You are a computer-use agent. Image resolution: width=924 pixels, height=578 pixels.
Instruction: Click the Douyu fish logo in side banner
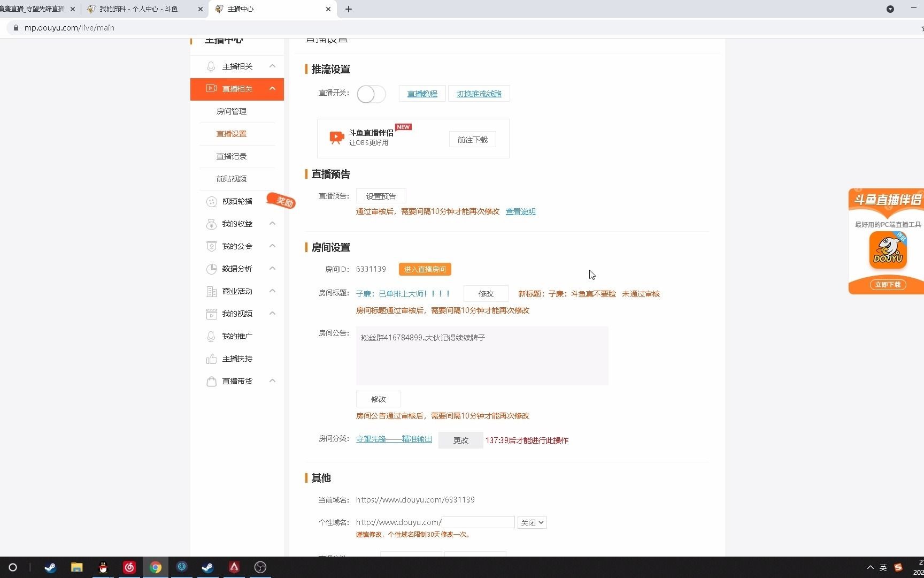tap(888, 250)
